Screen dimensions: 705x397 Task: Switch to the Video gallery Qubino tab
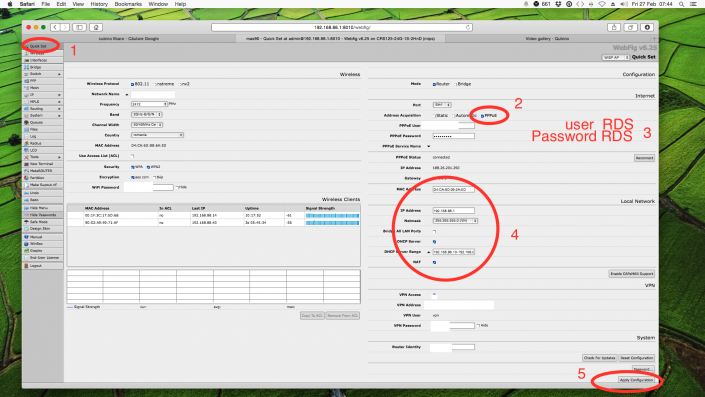coord(547,39)
